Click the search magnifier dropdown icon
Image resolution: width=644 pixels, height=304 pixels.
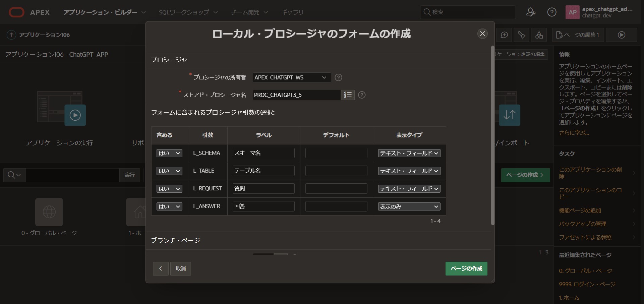(14, 175)
